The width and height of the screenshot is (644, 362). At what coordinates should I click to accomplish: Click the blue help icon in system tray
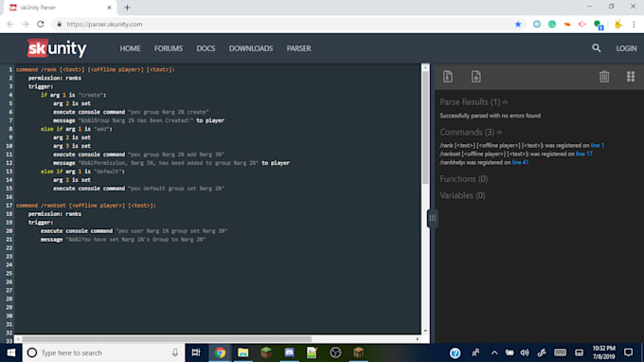tap(455, 353)
